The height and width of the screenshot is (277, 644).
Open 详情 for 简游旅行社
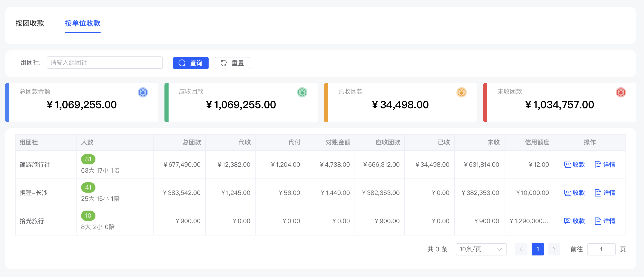pos(605,164)
